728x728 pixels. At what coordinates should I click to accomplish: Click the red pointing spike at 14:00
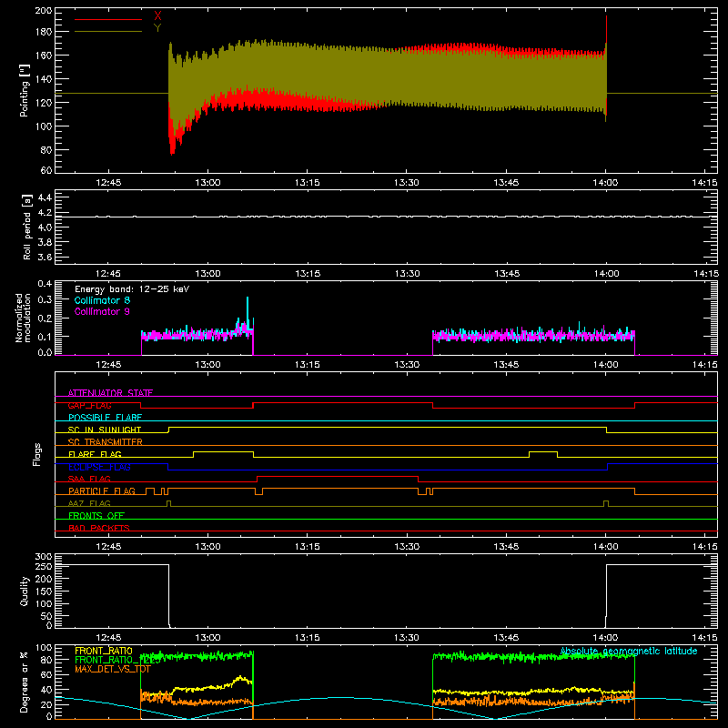click(x=606, y=30)
